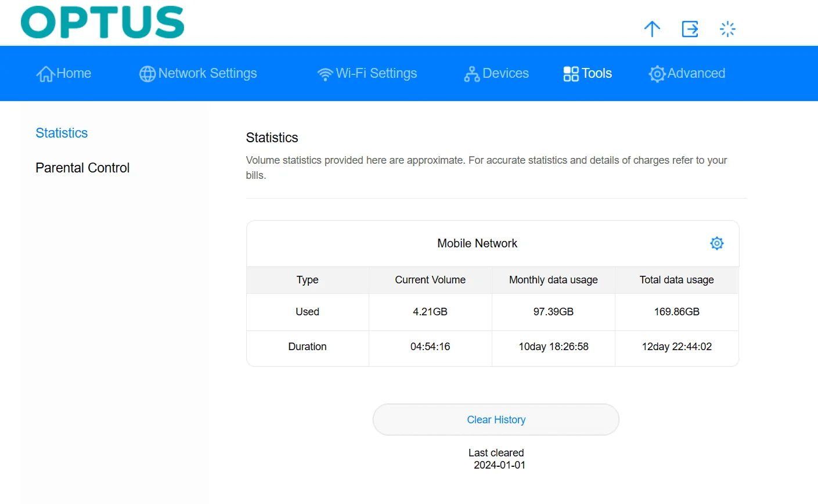Click the Used row label
The height and width of the screenshot is (504, 818).
[308, 312]
